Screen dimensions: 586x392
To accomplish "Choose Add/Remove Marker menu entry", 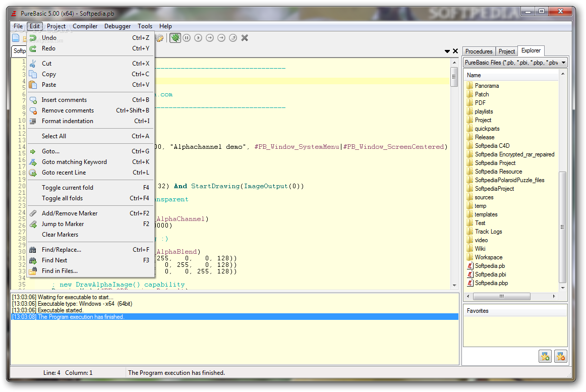I will [91, 213].
